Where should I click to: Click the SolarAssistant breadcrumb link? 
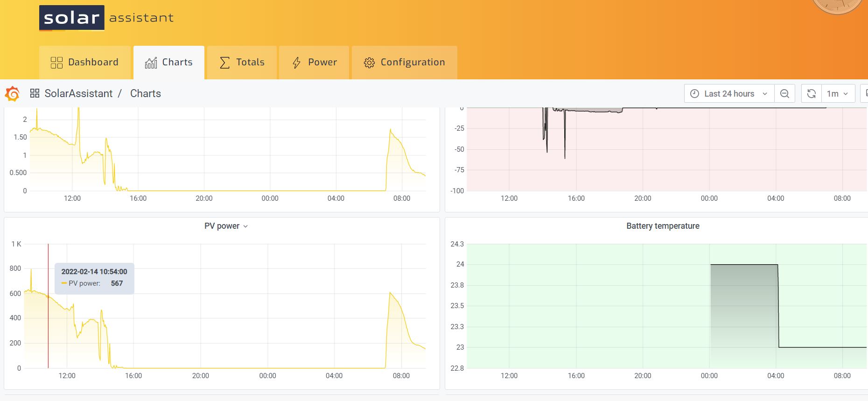(78, 93)
